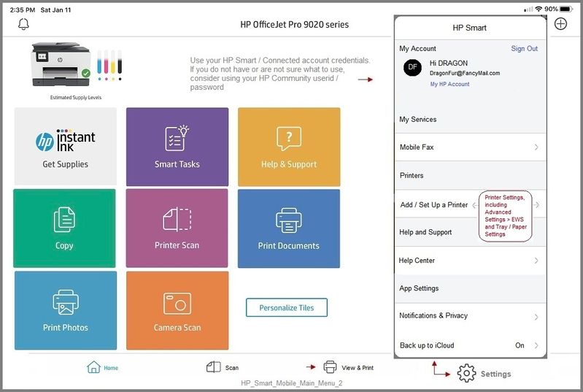
Task: Open the My HP Account link
Action: click(449, 84)
